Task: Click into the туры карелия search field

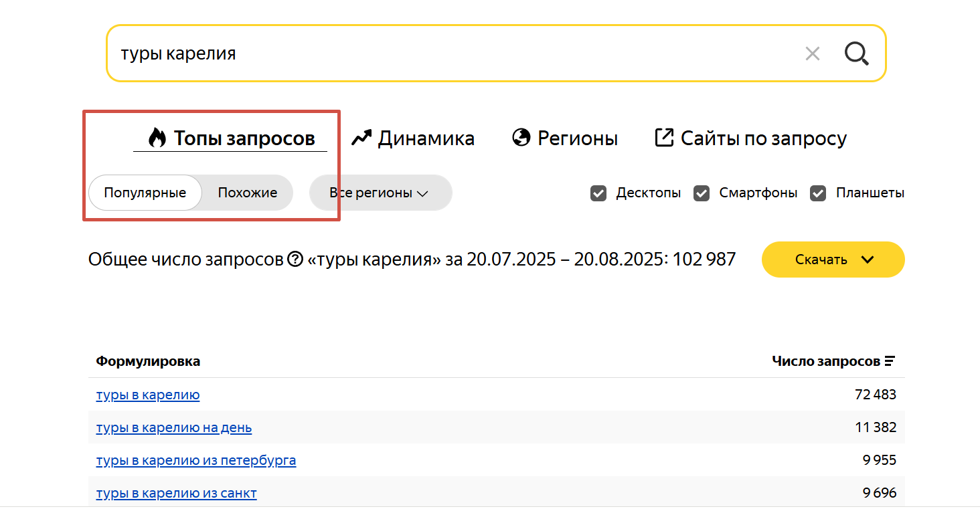Action: [455, 54]
